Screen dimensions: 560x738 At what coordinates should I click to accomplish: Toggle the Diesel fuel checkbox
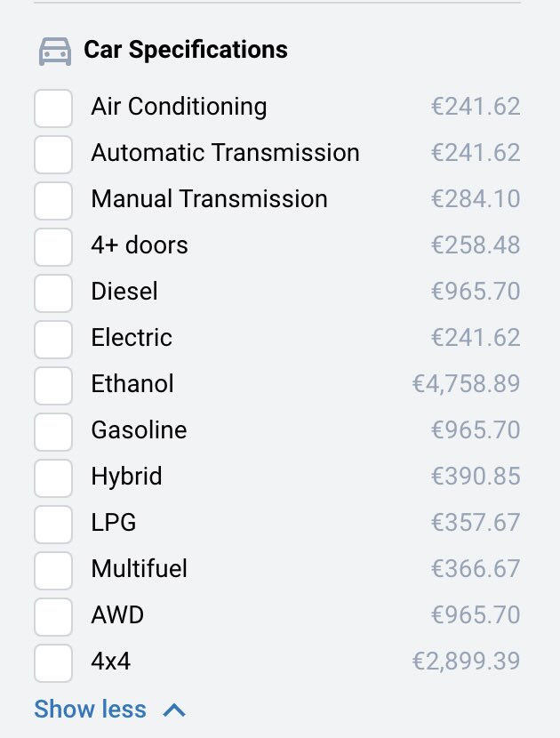(x=53, y=293)
